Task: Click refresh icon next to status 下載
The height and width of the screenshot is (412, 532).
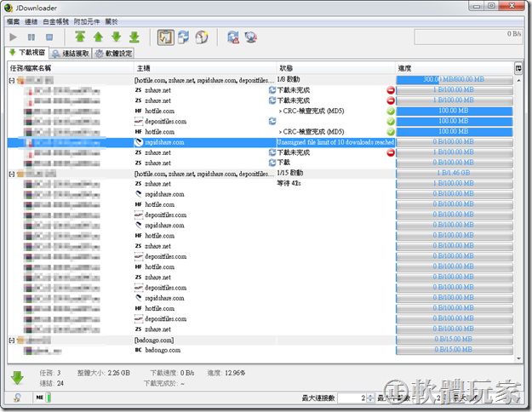Action: click(x=272, y=163)
